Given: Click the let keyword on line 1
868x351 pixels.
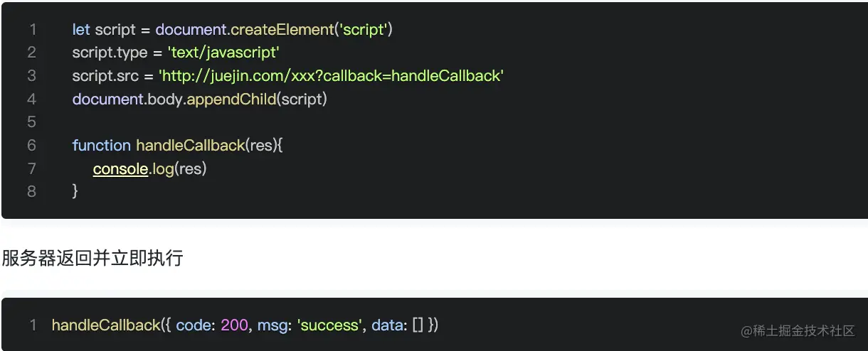Looking at the screenshot, I should 81,30.
